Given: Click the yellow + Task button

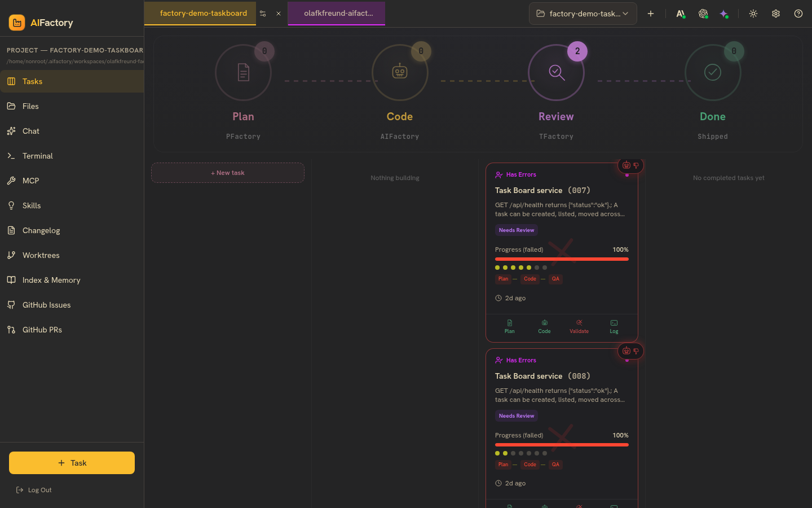Looking at the screenshot, I should (72, 463).
